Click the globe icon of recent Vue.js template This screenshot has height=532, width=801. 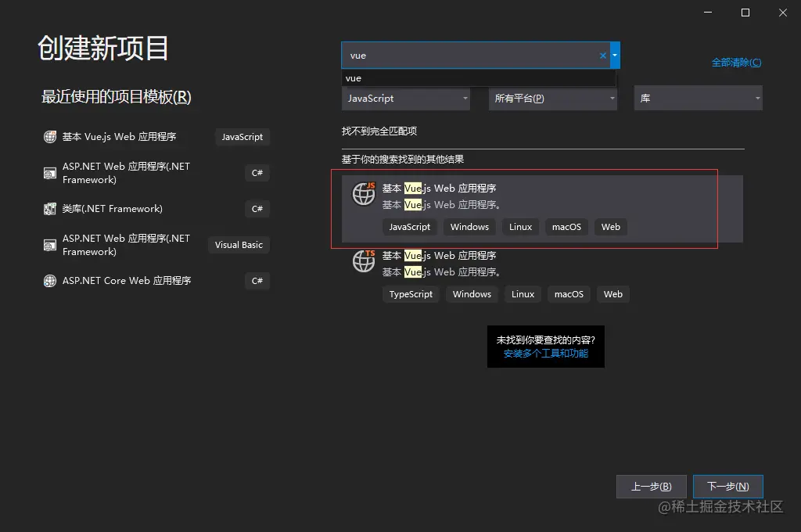coord(49,137)
